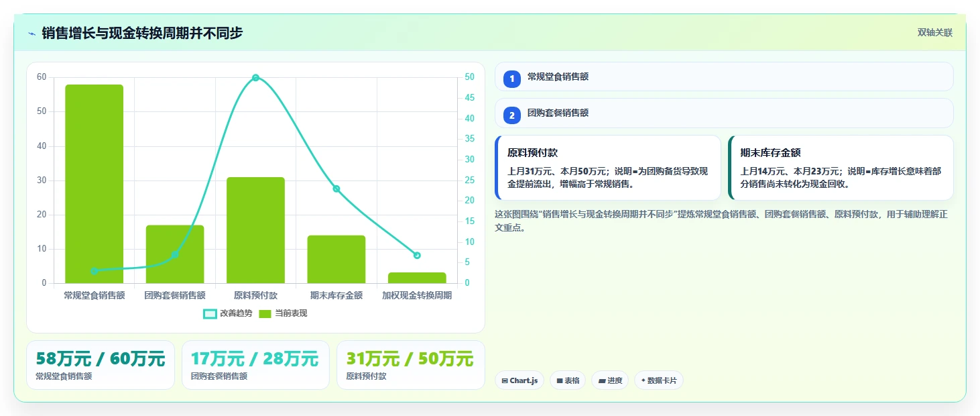The height and width of the screenshot is (416, 980).
Task: Open list item 常规堂食销售额
Action: click(x=724, y=76)
